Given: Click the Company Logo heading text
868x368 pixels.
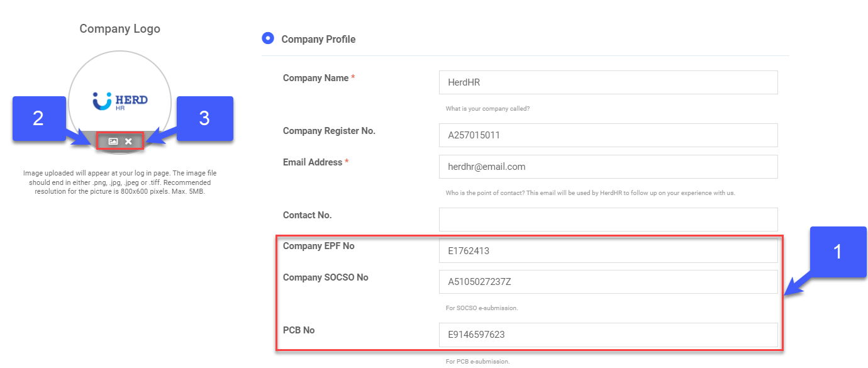Looking at the screenshot, I should pyautogui.click(x=120, y=29).
